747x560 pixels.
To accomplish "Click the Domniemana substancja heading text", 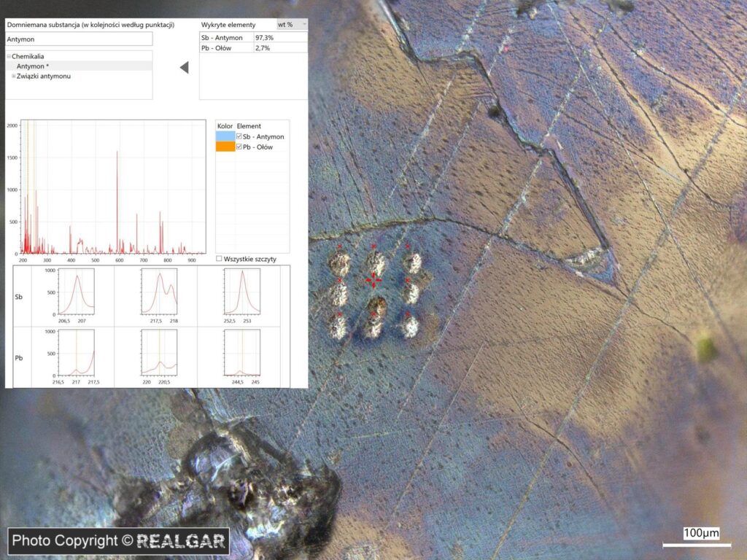I will 90,24.
